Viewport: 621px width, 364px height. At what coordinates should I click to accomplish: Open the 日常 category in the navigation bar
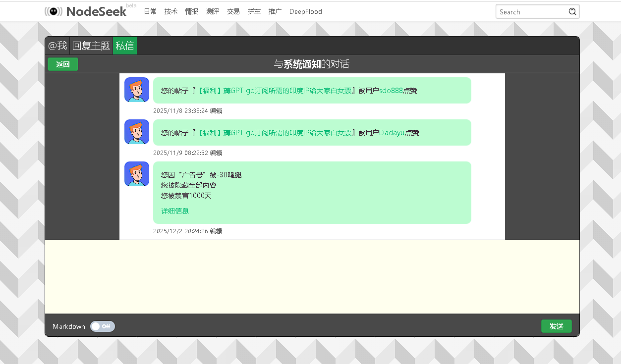(x=150, y=11)
